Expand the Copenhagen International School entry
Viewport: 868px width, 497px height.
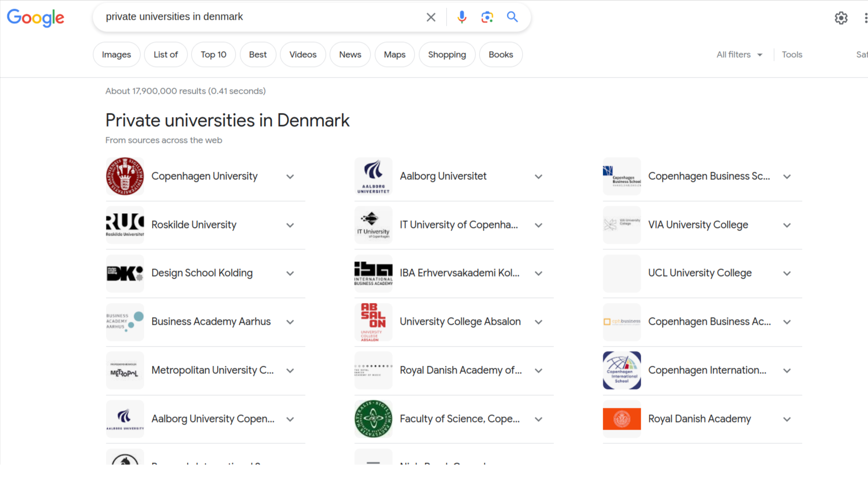click(x=787, y=371)
